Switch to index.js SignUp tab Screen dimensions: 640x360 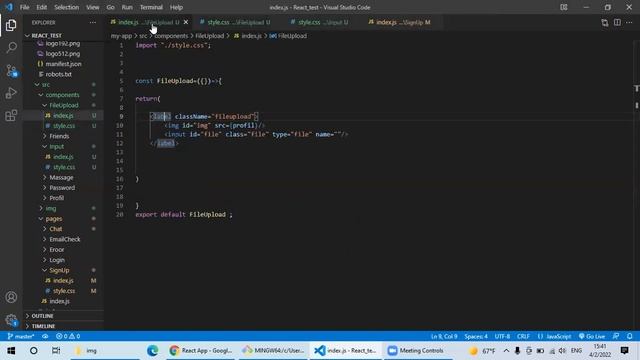click(403, 22)
